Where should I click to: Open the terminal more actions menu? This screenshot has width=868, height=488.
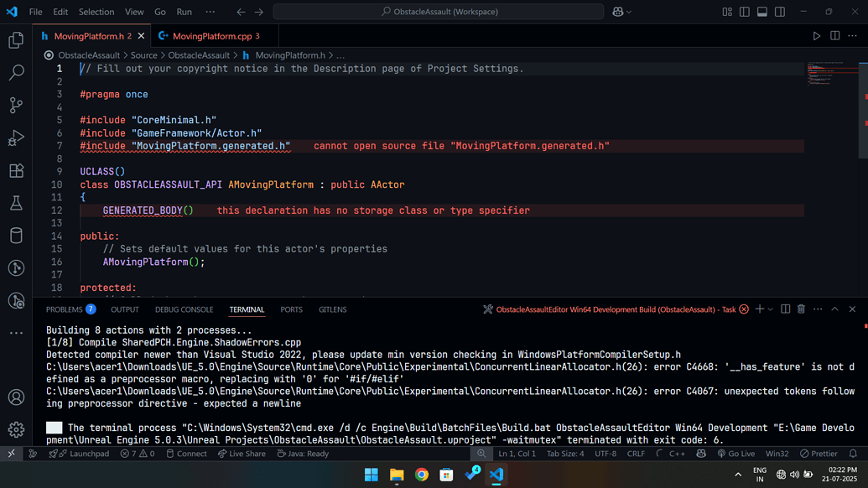(x=817, y=309)
